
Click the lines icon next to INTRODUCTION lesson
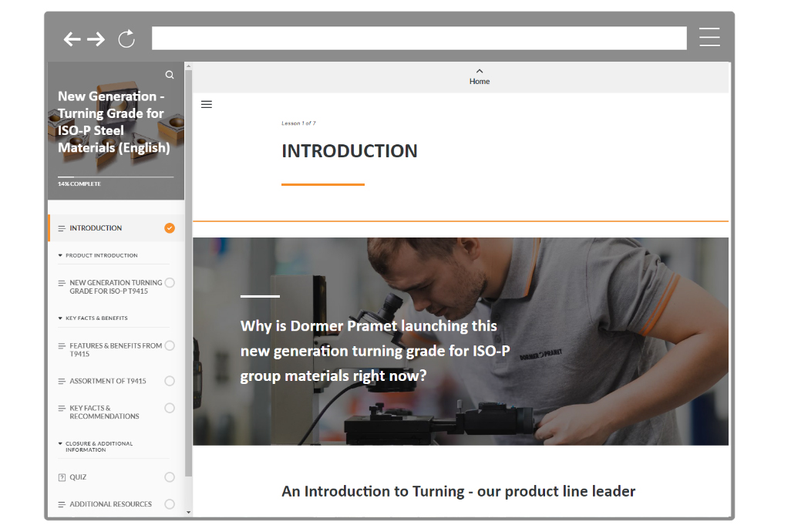pyautogui.click(x=62, y=228)
